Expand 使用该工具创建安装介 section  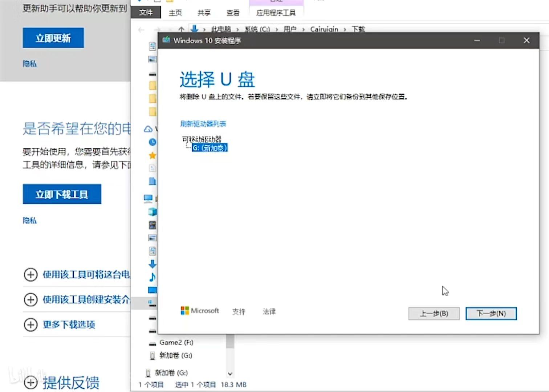click(x=30, y=299)
